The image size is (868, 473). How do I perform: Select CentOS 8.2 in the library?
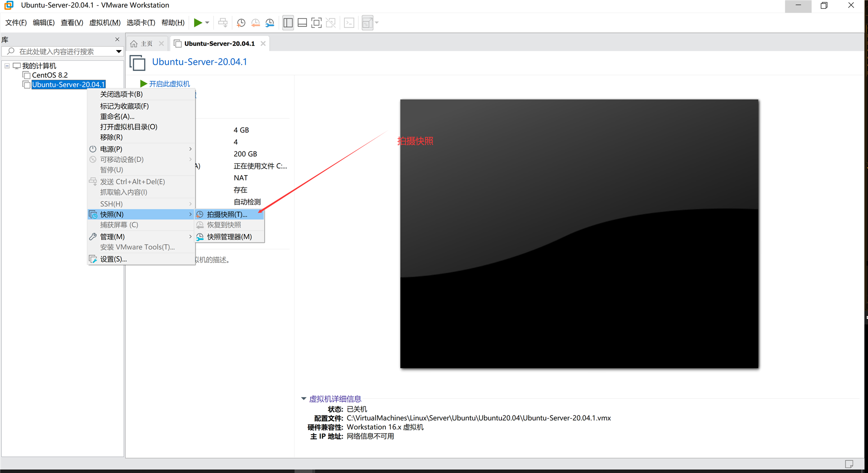[x=50, y=75]
